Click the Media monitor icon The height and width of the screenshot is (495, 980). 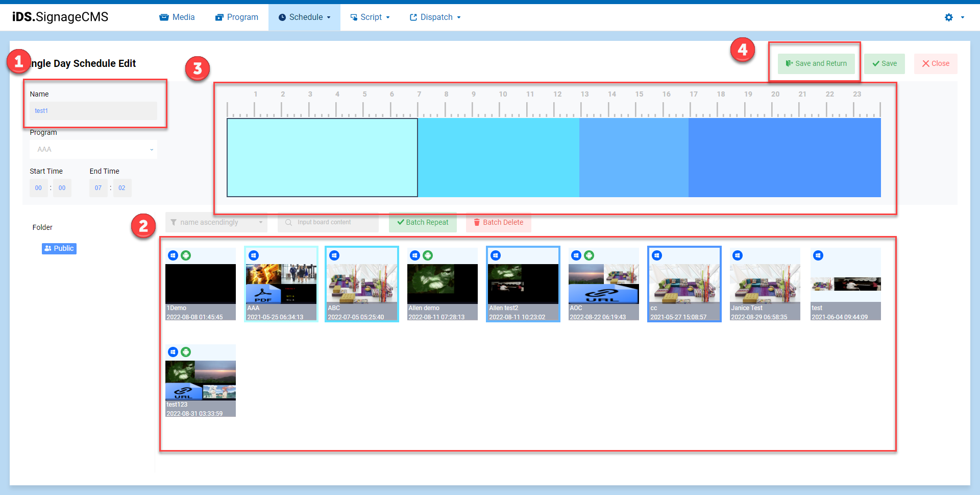click(x=164, y=17)
